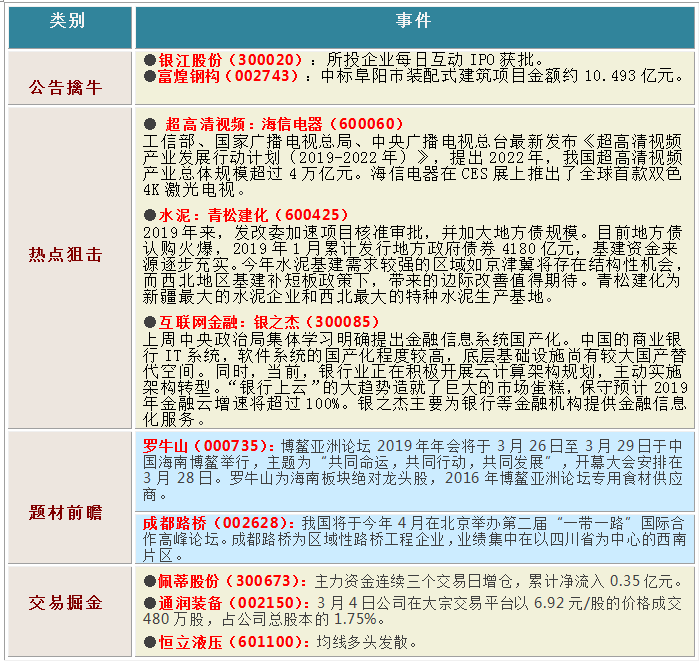Select the 交易掘金 category cell
This screenshot has height=661, width=699.
click(x=70, y=611)
